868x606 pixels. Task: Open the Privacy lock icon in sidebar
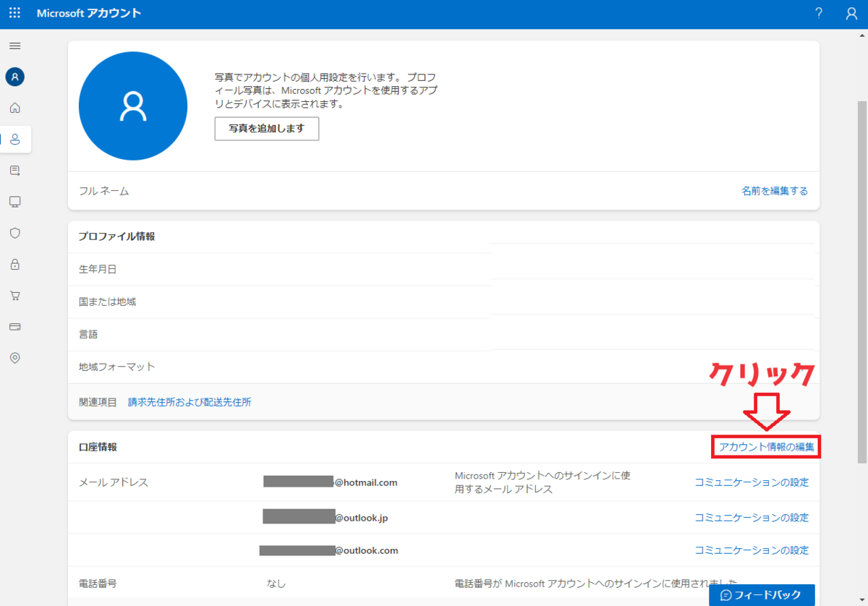(x=14, y=265)
